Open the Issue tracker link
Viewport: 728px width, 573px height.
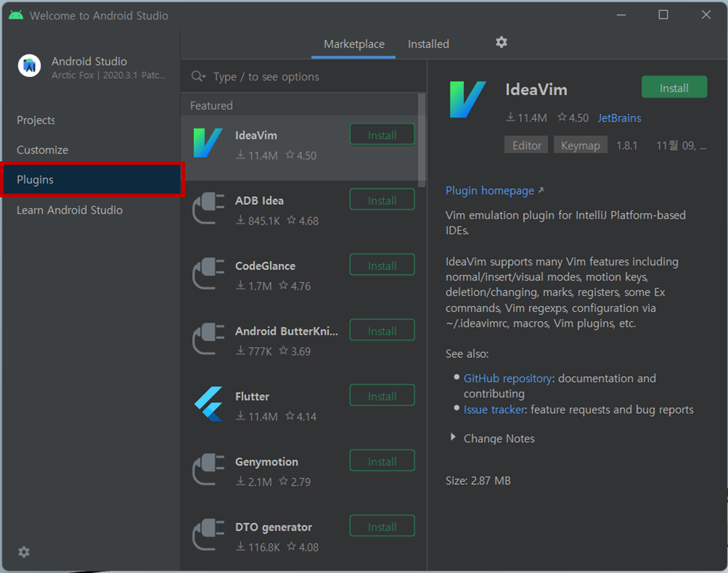[x=494, y=410]
